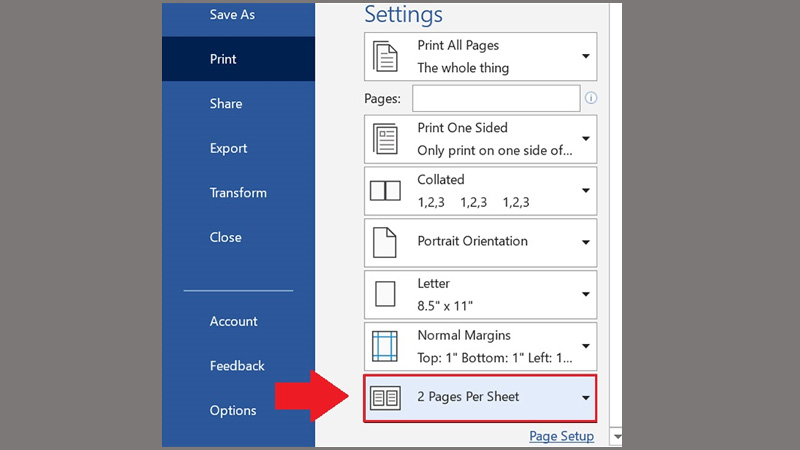
Task: Click the 2 Pages Per Sheet icon
Action: (x=385, y=397)
